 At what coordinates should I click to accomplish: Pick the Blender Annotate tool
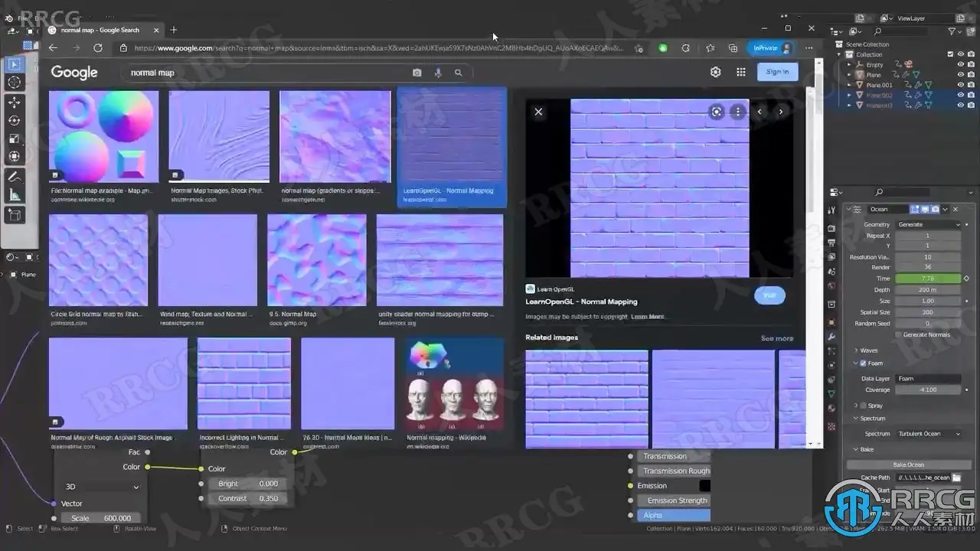tap(14, 177)
